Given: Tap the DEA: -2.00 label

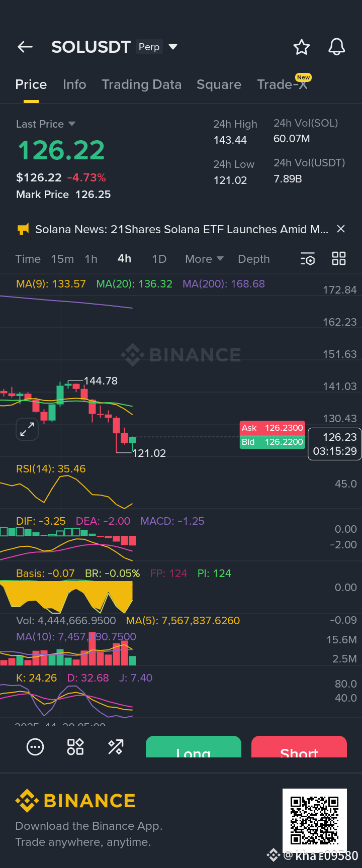Looking at the screenshot, I should click(103, 521).
